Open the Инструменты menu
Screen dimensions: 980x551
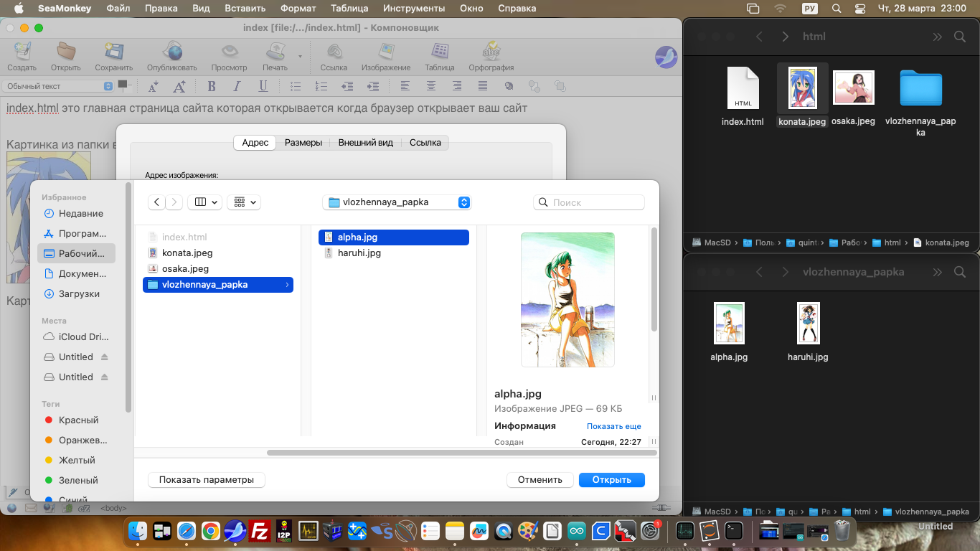415,9
